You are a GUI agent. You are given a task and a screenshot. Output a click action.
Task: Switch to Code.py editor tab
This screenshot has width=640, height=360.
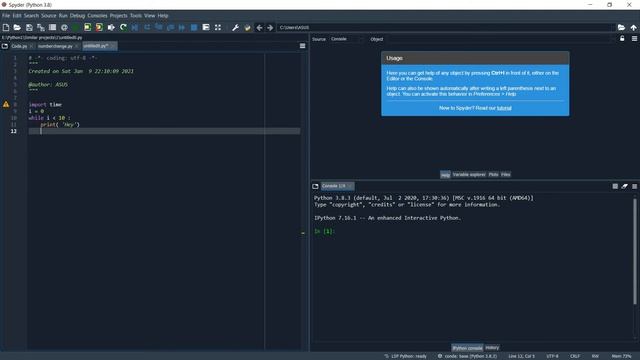(19, 46)
